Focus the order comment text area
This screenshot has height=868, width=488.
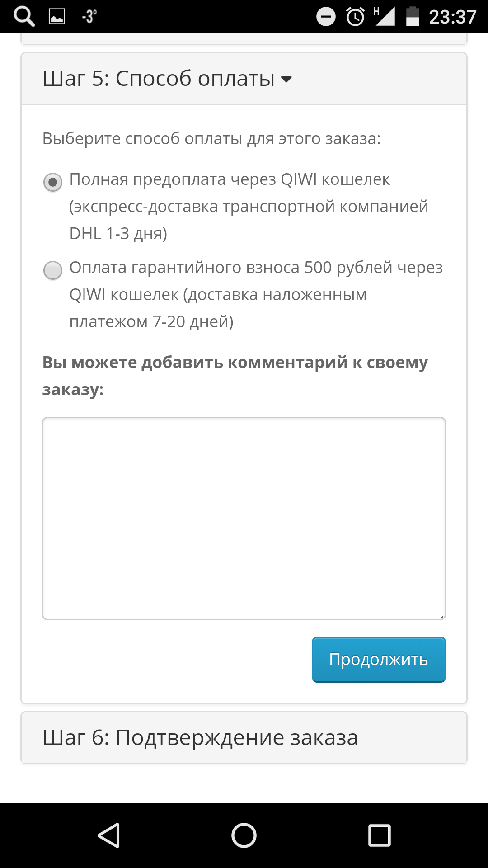(244, 518)
